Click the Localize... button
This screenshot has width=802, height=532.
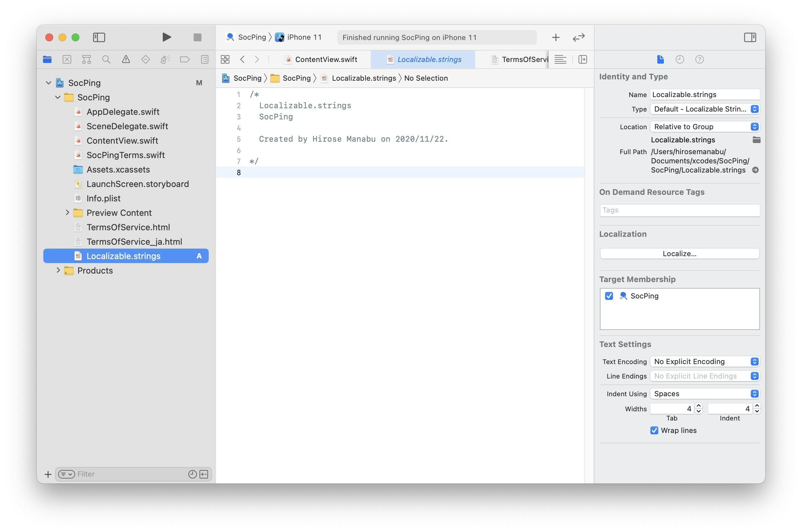pos(679,254)
